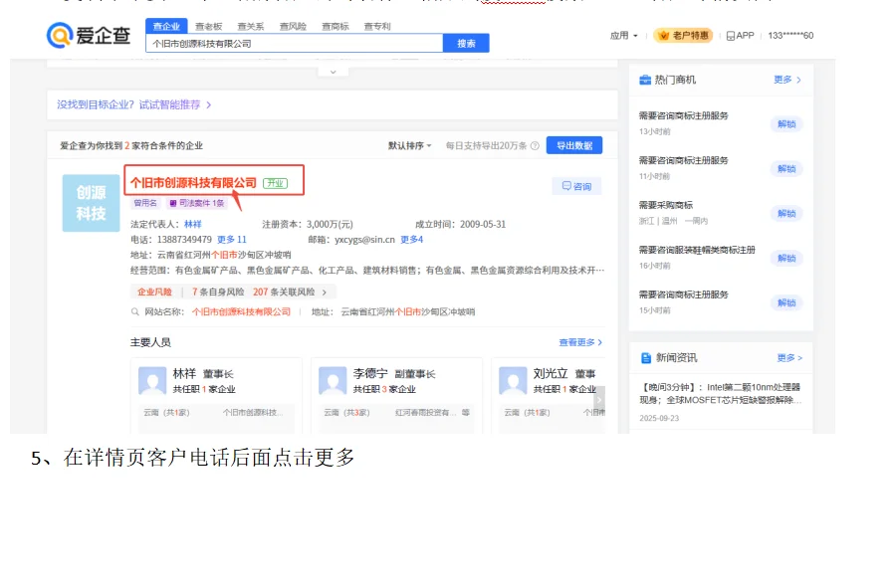Open 需要咨询服装鞋帽类商标注册 opportunity
The width and height of the screenshot is (896, 588).
click(697, 250)
